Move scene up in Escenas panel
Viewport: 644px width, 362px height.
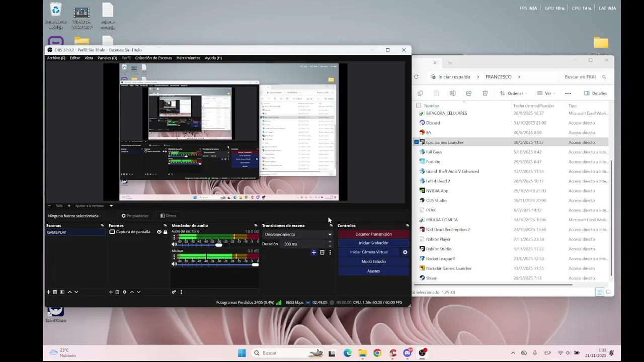tap(69, 292)
